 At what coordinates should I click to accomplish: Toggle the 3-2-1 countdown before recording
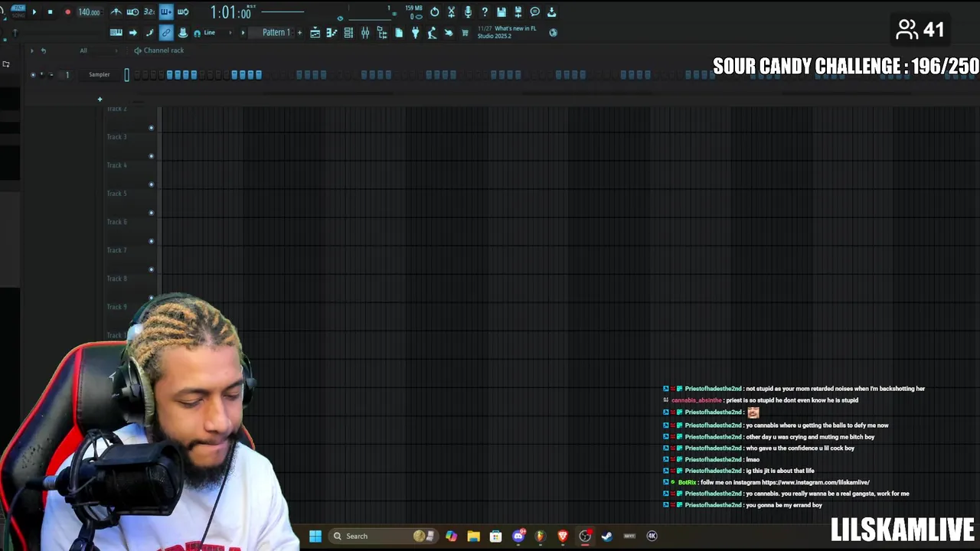(149, 12)
